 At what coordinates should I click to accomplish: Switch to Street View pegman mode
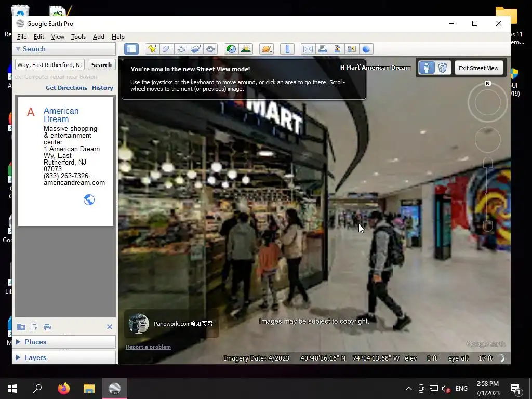pos(427,68)
